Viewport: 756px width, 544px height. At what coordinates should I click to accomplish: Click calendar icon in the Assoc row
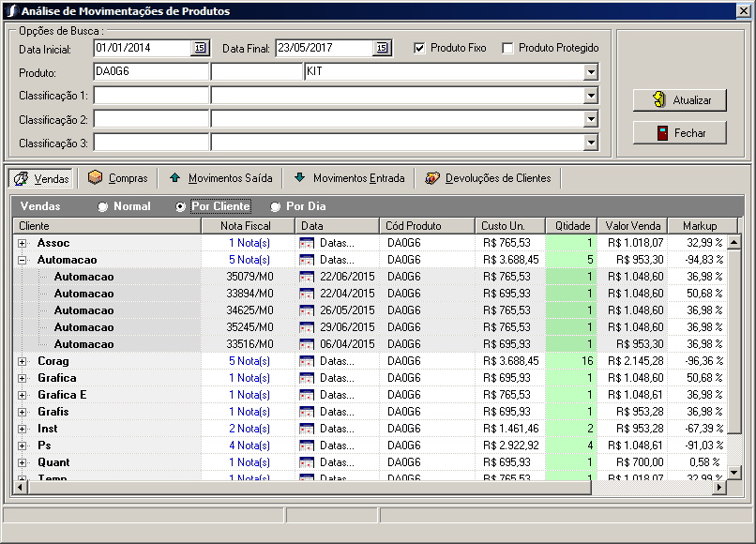click(x=307, y=243)
